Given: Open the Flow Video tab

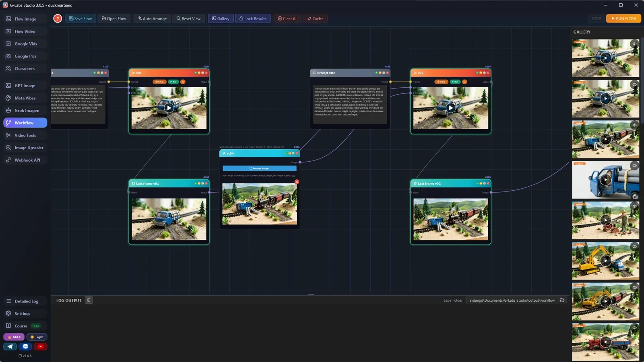Looking at the screenshot, I should coord(25,31).
